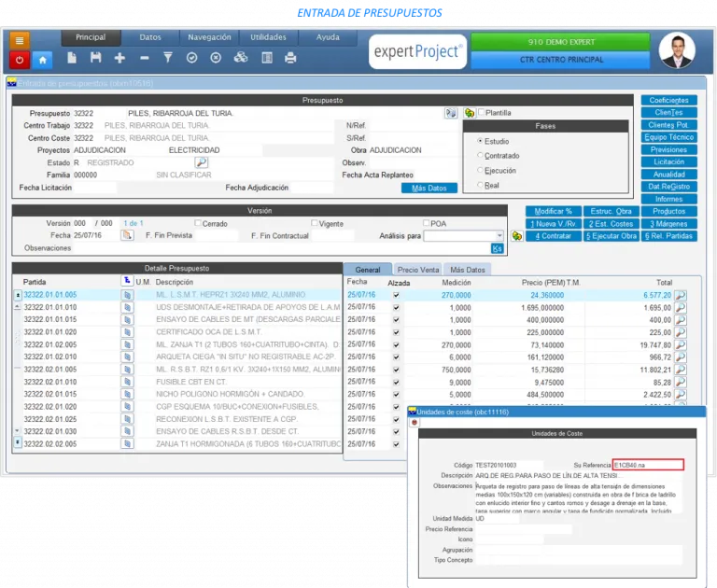
Task: Open the calendar icon next to Fecha
Action: (x=127, y=235)
